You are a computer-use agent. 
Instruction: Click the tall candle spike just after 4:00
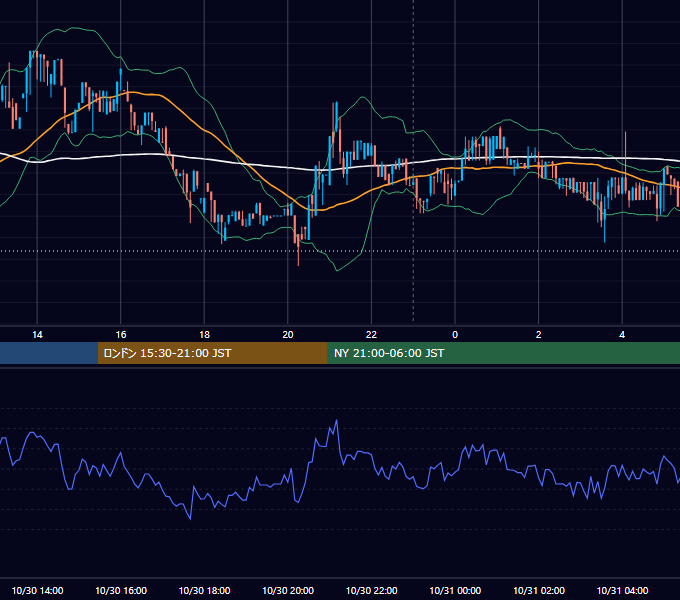click(x=625, y=163)
